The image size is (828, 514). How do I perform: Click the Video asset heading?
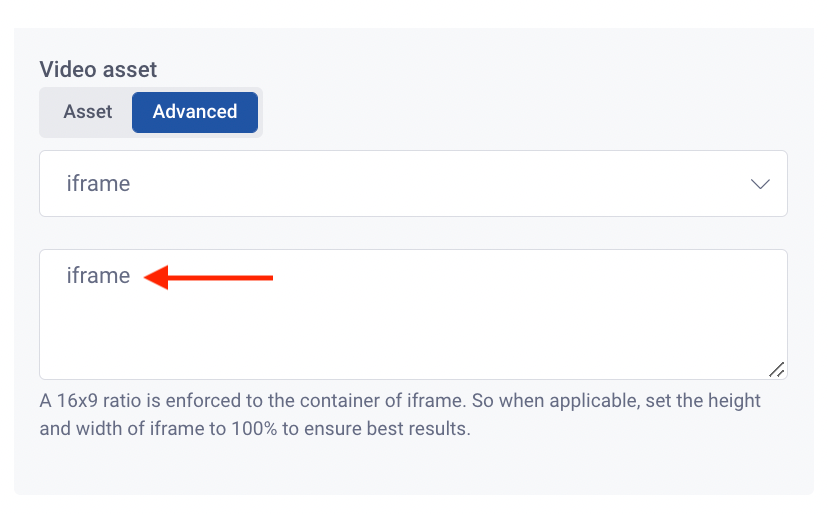[98, 69]
